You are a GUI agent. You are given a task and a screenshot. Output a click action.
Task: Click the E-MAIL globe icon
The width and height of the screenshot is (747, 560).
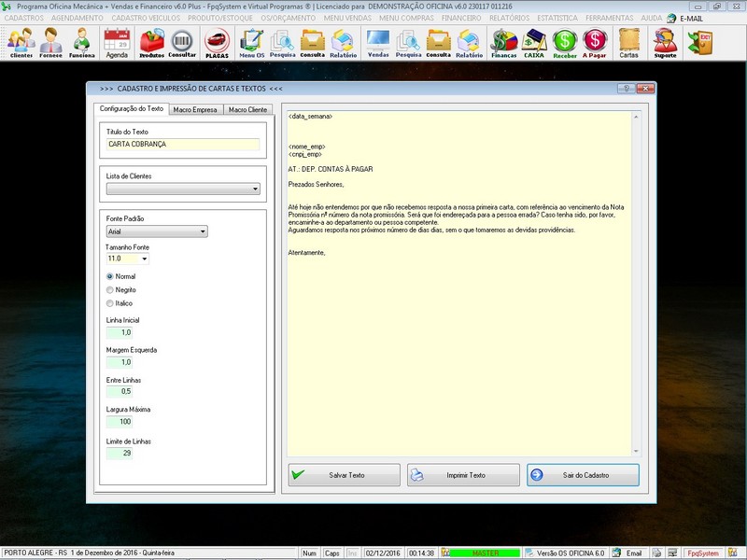click(x=671, y=18)
